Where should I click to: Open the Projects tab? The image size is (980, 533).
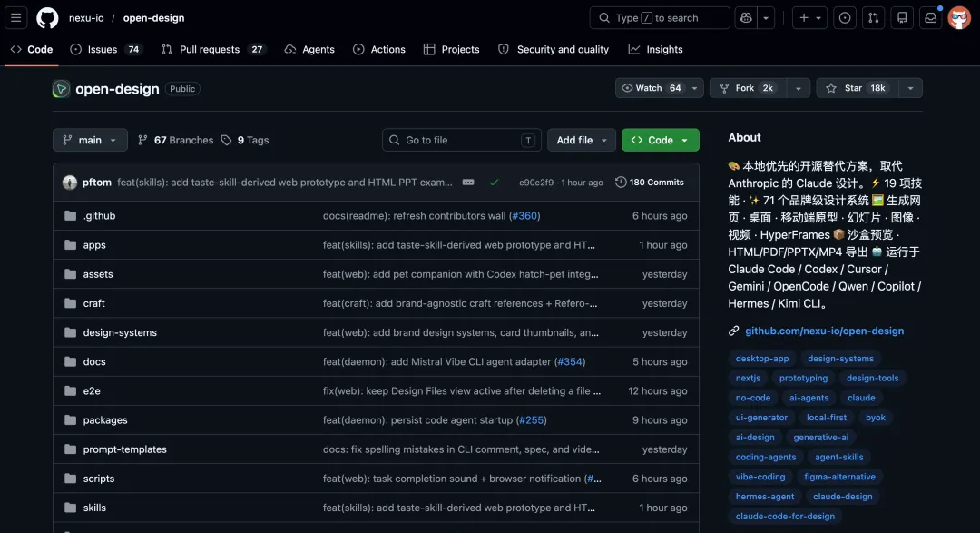[x=451, y=49]
